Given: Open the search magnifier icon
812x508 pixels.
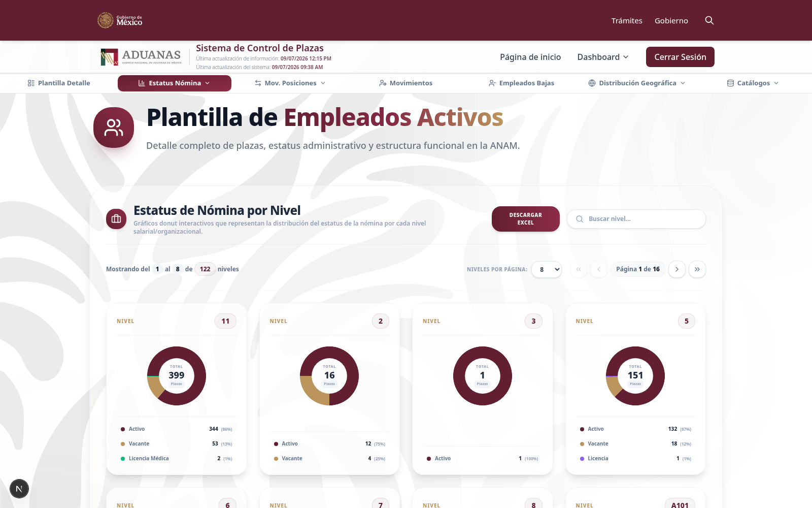Looking at the screenshot, I should [709, 20].
